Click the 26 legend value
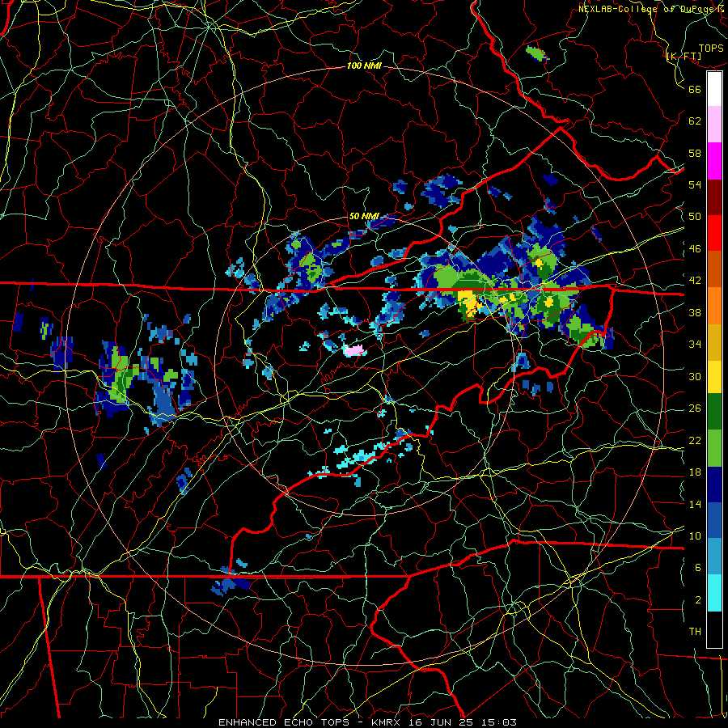728x728 pixels. [x=695, y=408]
